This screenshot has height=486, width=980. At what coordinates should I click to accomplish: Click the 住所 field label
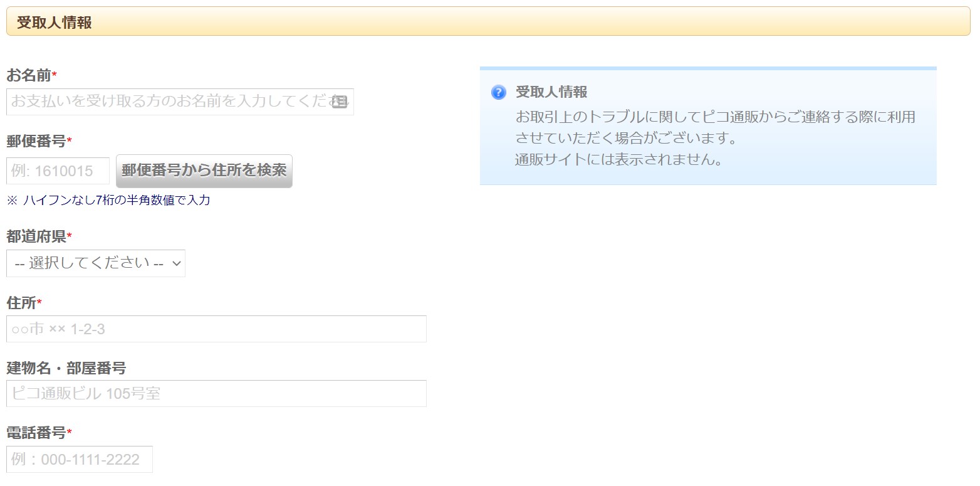(x=21, y=304)
